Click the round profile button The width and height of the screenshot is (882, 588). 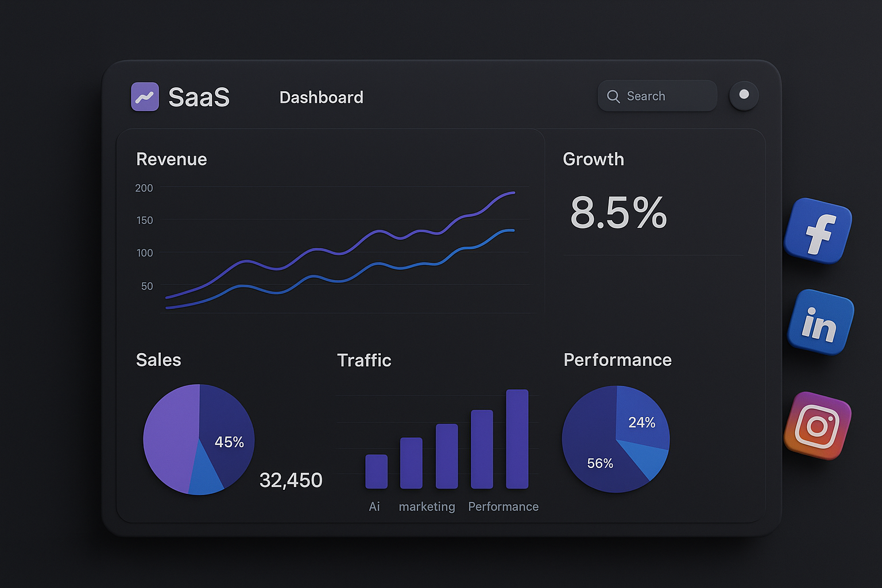tap(744, 95)
